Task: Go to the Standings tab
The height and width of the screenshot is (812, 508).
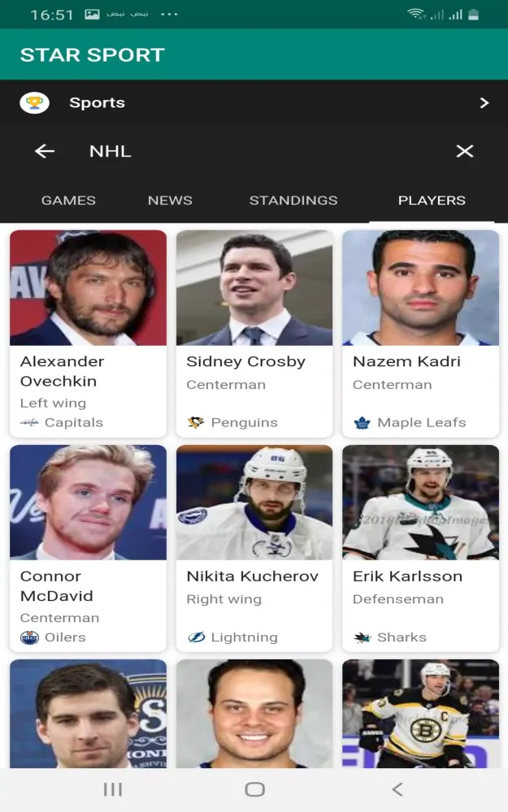Action: (x=293, y=201)
